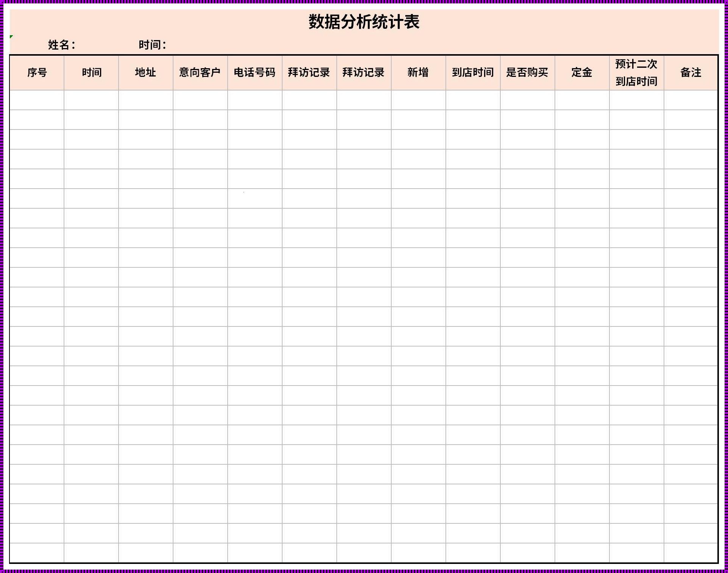Select the 时间 column header in the table
This screenshot has height=573, width=728.
click(91, 72)
